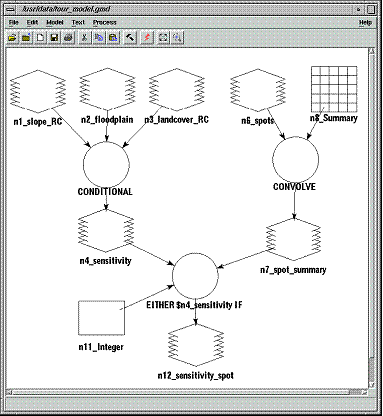Image resolution: width=383 pixels, height=416 pixels.
Task: Click the copy icon in toolbar
Action: point(99,37)
